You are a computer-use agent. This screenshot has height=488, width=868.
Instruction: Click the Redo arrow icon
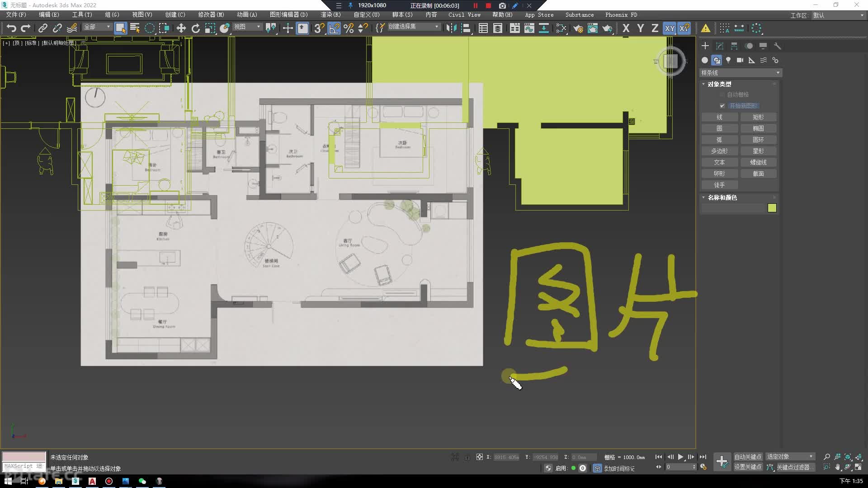26,28
